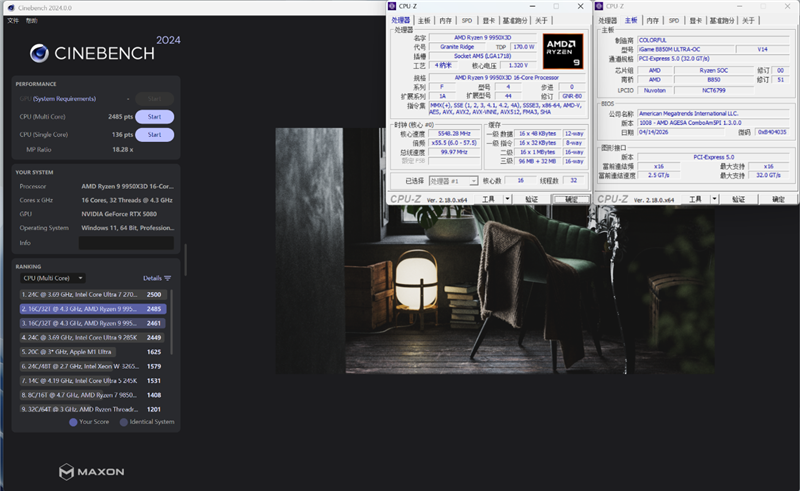Select ranking row Intel Core Ultra 5 245K
This screenshot has width=800, height=491.
93,381
